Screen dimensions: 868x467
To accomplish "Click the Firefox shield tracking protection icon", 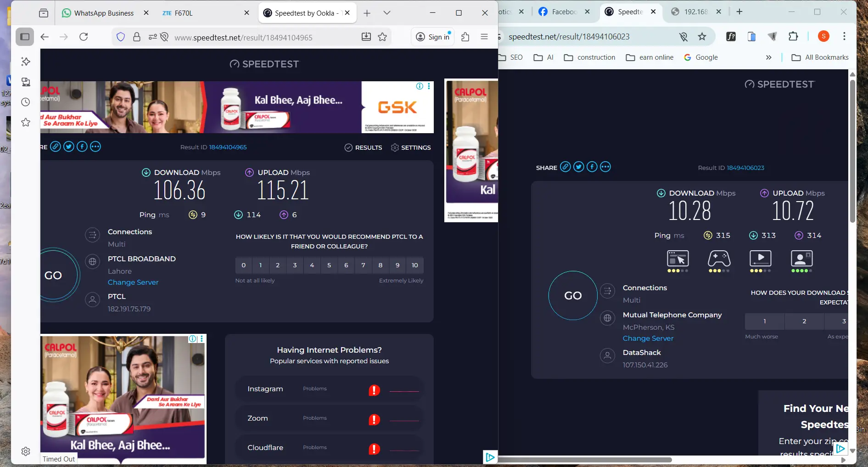I will point(121,37).
